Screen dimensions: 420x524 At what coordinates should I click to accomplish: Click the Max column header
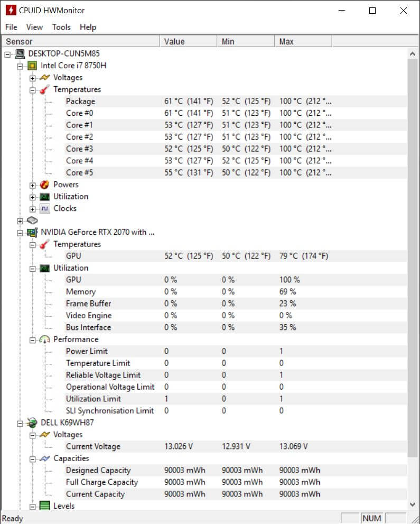tap(303, 41)
